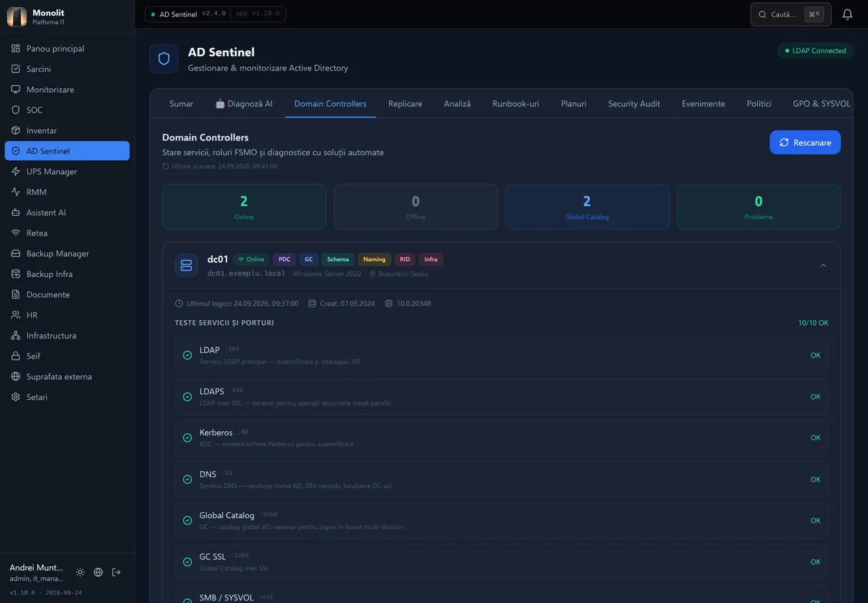868x603 pixels.
Task: Open notifications bell icon
Action: coord(848,14)
